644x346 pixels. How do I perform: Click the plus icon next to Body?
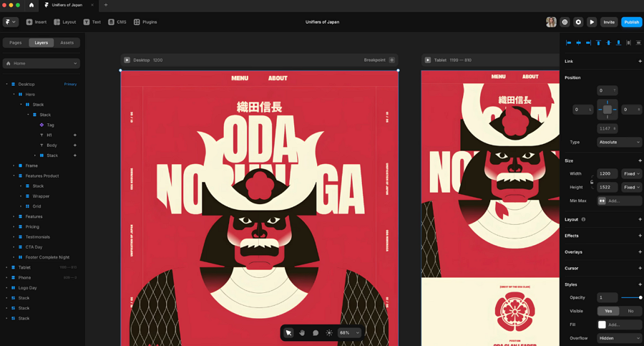tap(74, 145)
